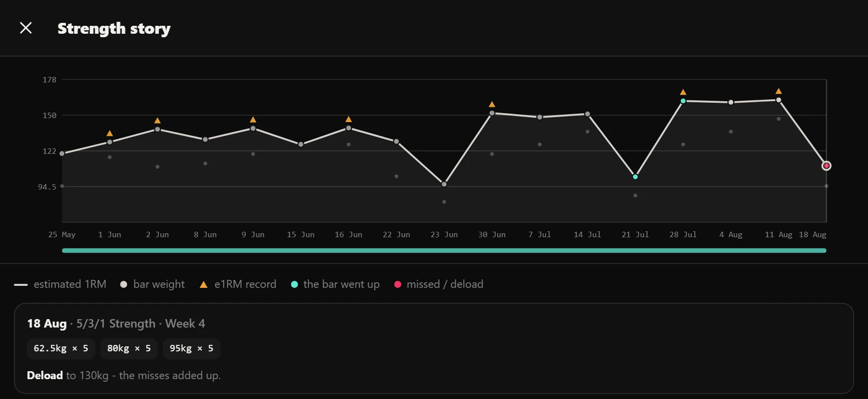Click the 80kg × 5 set chip
Image resolution: width=868 pixels, height=399 pixels.
pos(129,348)
